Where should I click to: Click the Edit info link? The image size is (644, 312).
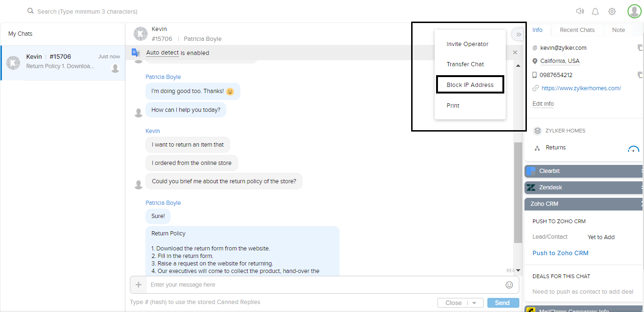[543, 104]
